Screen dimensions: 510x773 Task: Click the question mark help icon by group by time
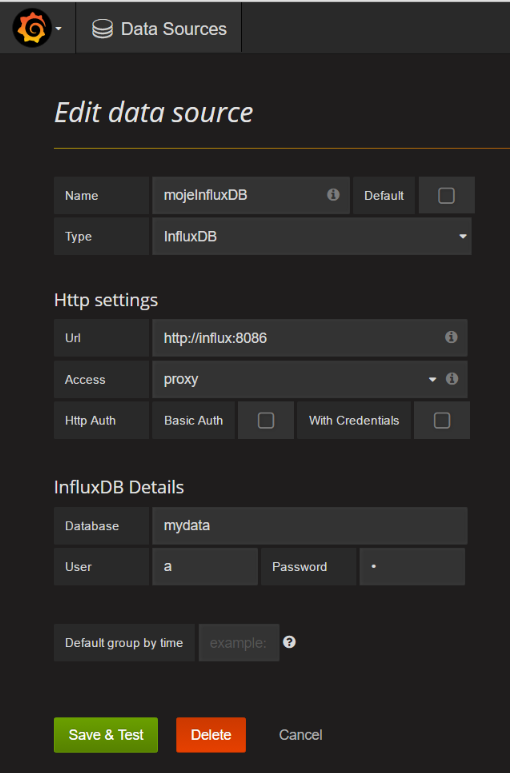[289, 642]
